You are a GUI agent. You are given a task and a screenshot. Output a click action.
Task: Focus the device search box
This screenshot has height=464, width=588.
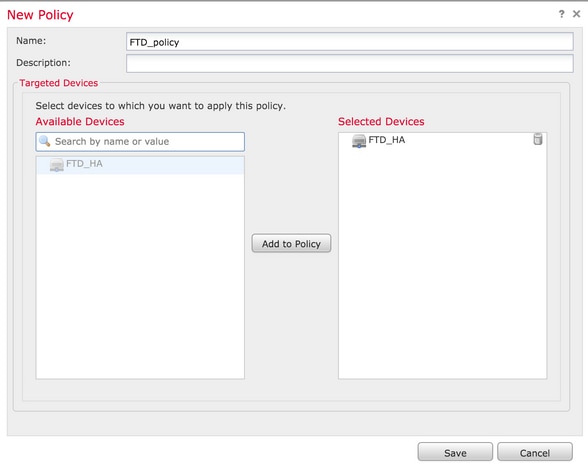[x=140, y=141]
